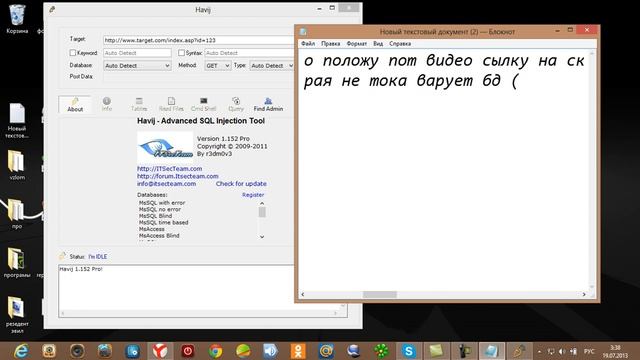Screen dimensions: 640x360
Task: Click the РУС language indicator
Action: [x=589, y=351]
